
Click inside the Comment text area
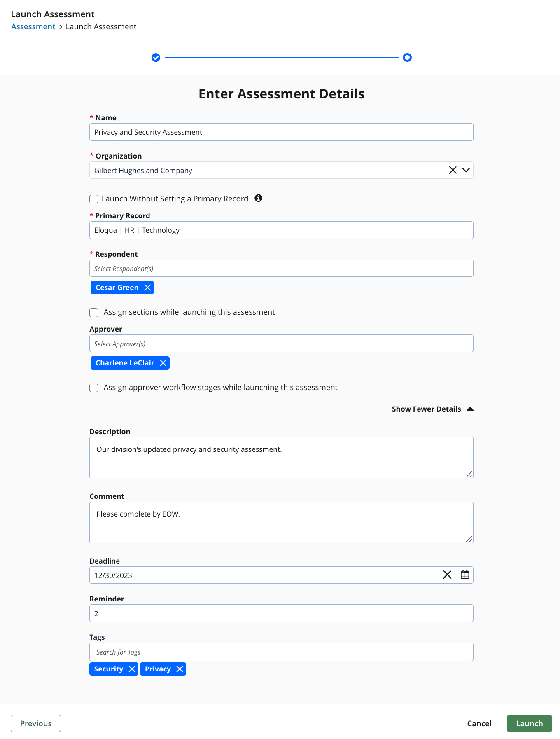pyautogui.click(x=281, y=522)
